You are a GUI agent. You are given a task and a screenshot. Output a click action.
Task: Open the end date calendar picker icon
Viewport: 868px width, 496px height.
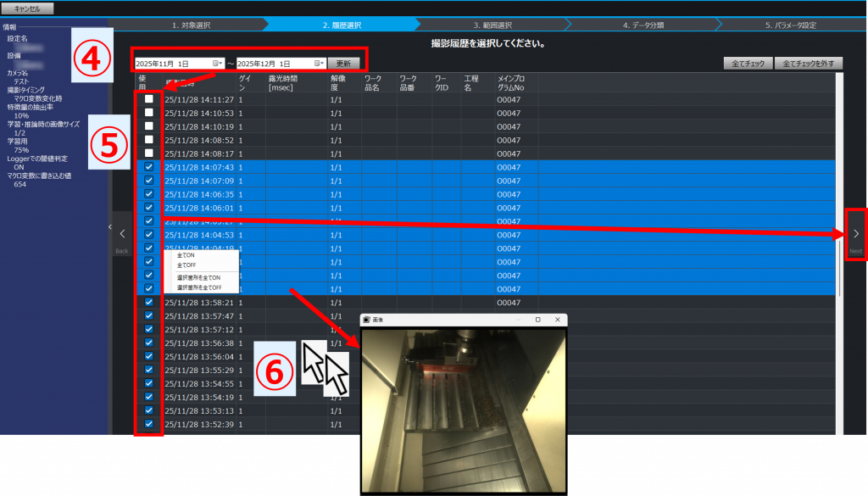coord(320,64)
